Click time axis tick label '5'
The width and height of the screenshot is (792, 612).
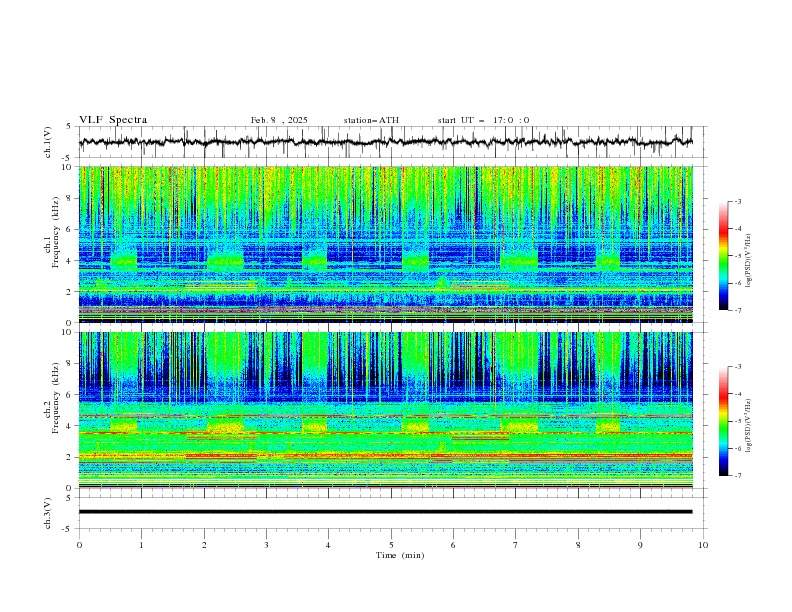point(391,545)
